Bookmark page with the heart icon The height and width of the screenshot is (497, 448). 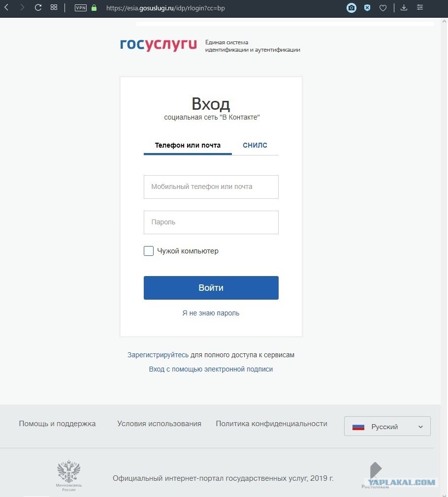point(383,8)
